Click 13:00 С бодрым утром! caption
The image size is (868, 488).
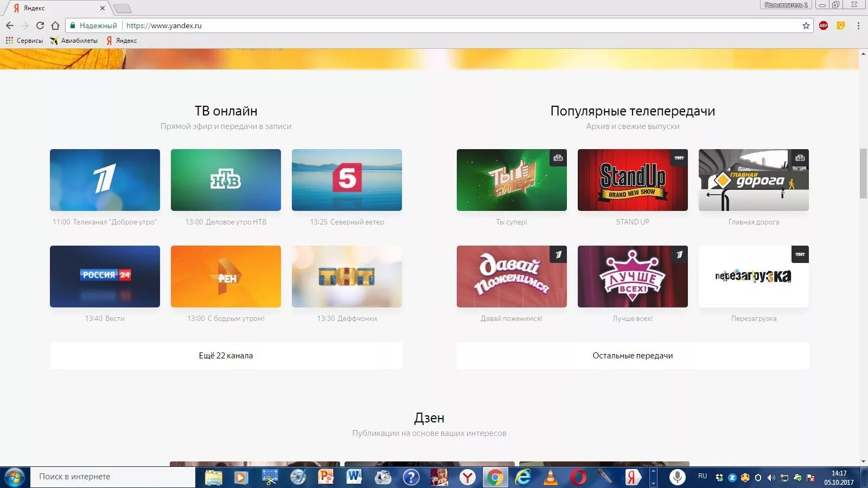[x=226, y=318]
